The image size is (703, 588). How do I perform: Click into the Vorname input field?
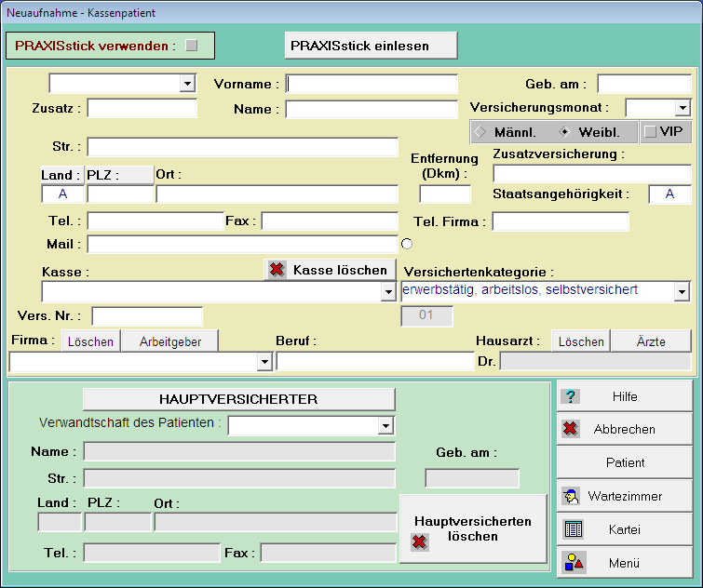372,85
